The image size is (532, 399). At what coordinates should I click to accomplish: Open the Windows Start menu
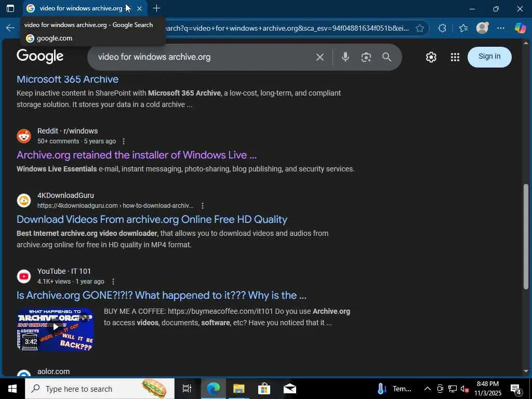pyautogui.click(x=12, y=389)
